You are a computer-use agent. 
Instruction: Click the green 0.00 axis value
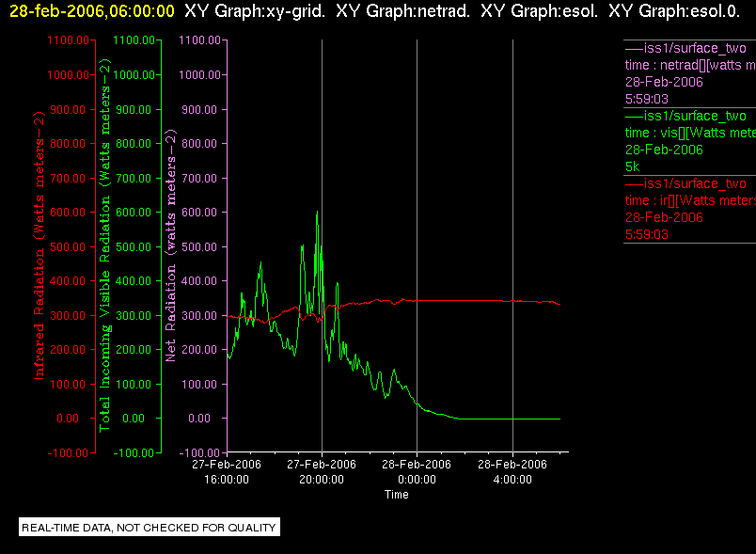pos(134,419)
